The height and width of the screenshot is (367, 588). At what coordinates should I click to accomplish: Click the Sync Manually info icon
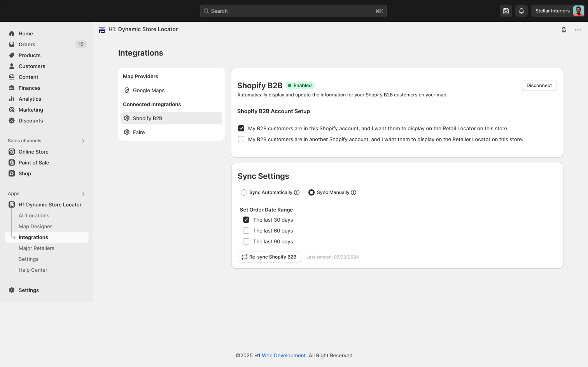[x=353, y=192]
